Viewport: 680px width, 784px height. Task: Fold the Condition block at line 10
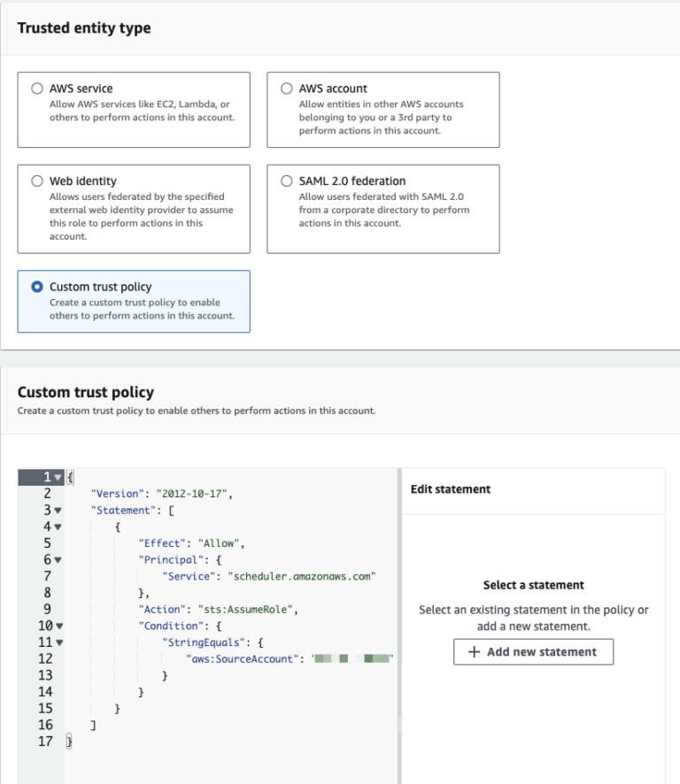coord(58,626)
